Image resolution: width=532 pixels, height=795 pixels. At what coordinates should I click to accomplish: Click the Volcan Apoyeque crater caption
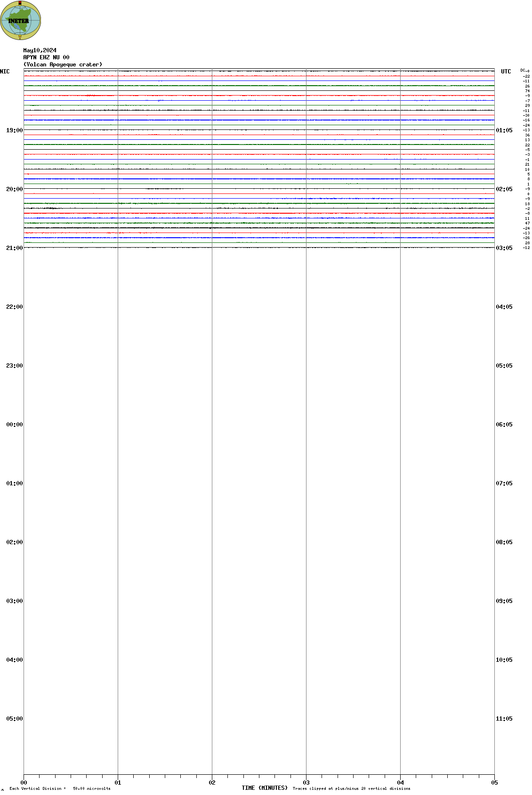[x=63, y=64]
